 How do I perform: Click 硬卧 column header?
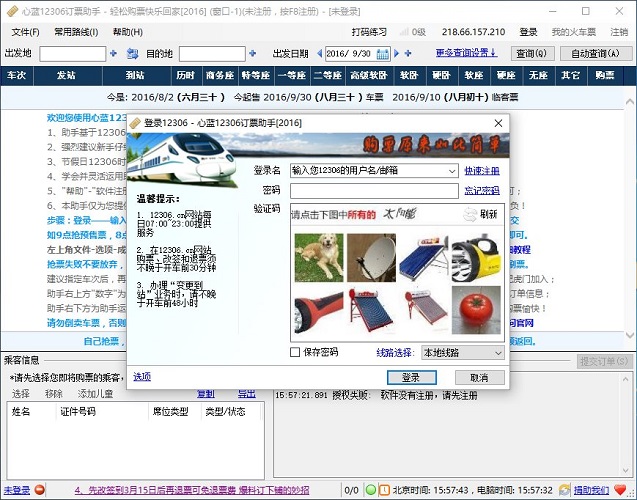coord(441,75)
